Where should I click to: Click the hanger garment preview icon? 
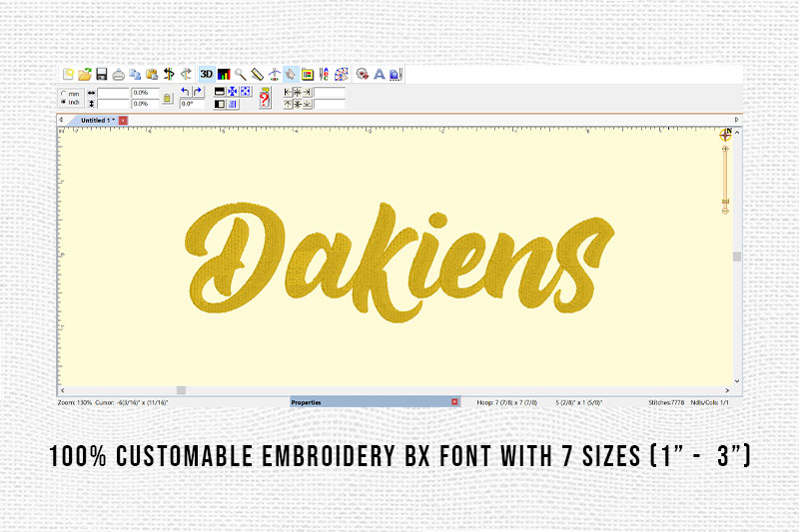coord(274,75)
